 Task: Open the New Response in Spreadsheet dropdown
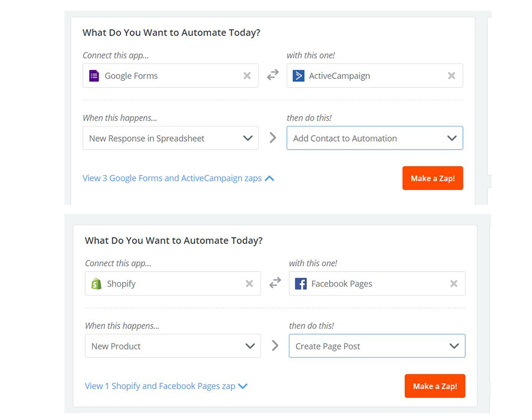click(170, 138)
